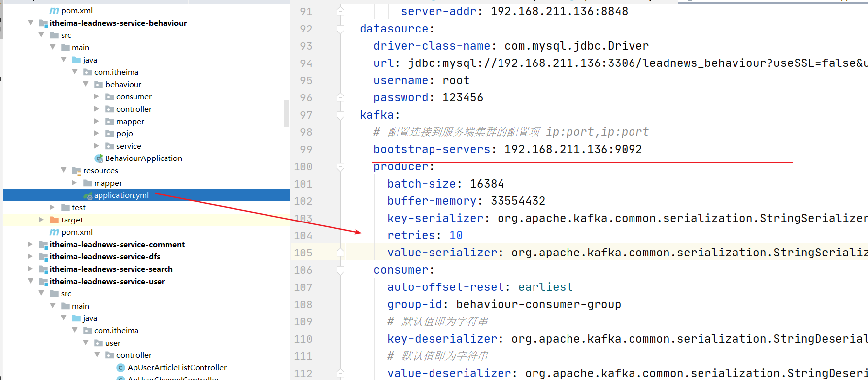Screen dimensions: 868x380
Task: Select the user package folder
Action: tap(113, 343)
